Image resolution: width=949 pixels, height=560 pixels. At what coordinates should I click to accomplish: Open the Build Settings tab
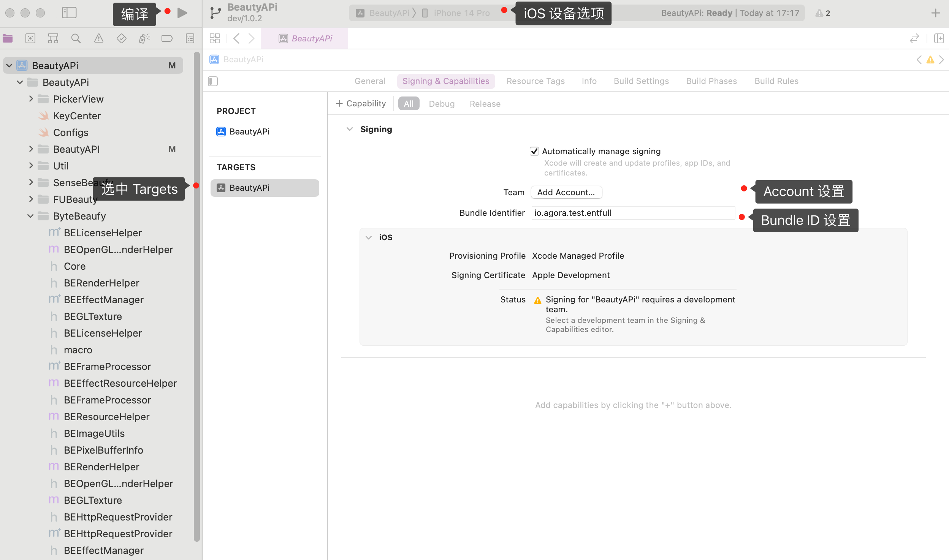(x=641, y=81)
